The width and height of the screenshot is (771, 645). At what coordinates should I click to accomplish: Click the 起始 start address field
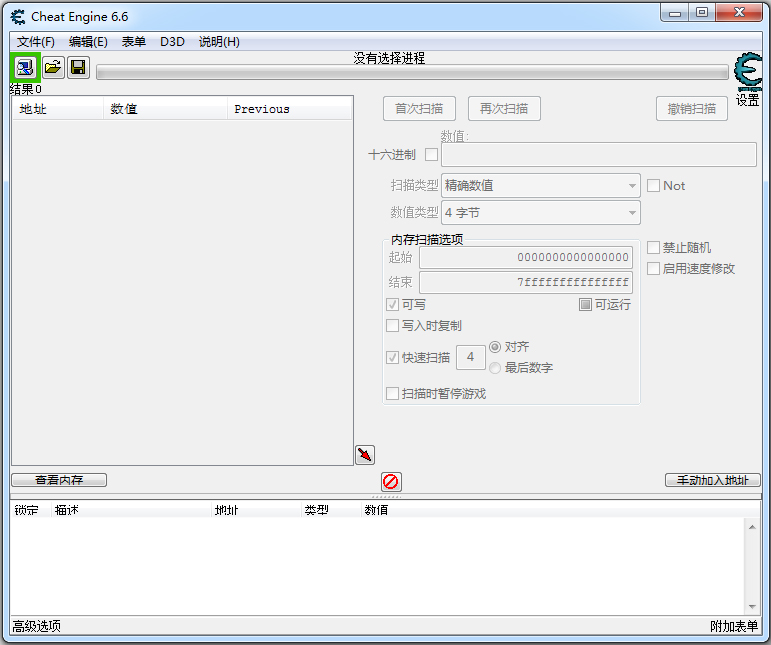[526, 257]
